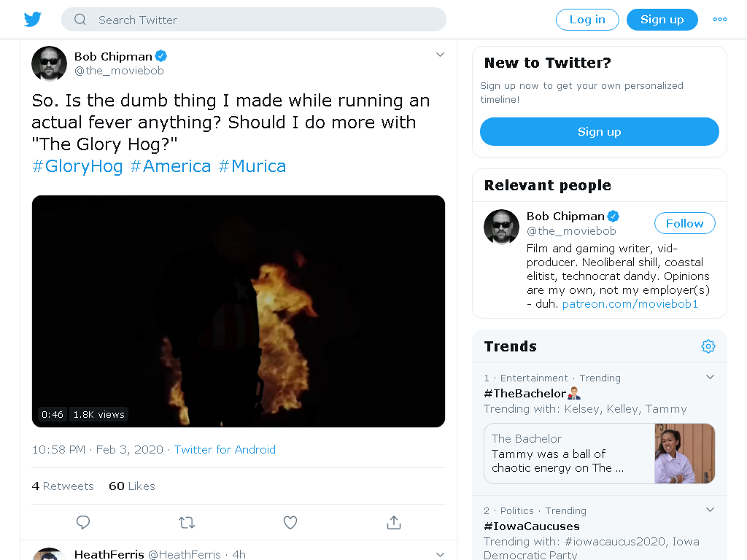The height and width of the screenshot is (560, 747).
Task: Click Bob Chipman's avatar on the tweet
Action: 49,63
